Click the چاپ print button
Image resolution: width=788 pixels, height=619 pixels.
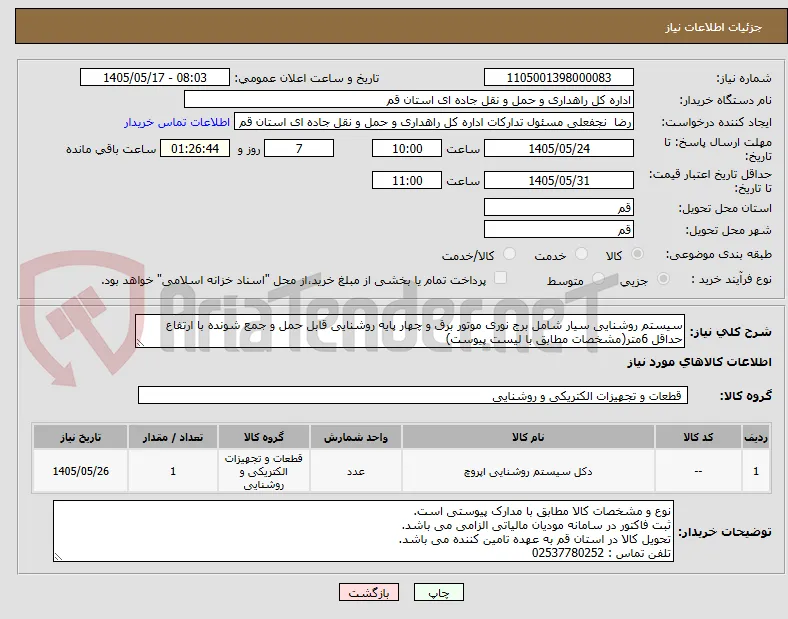pos(439,592)
